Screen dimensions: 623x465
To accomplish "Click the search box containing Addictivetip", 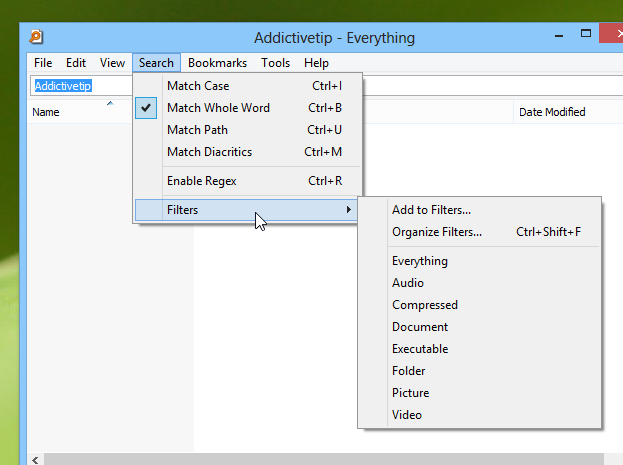I will [81, 86].
